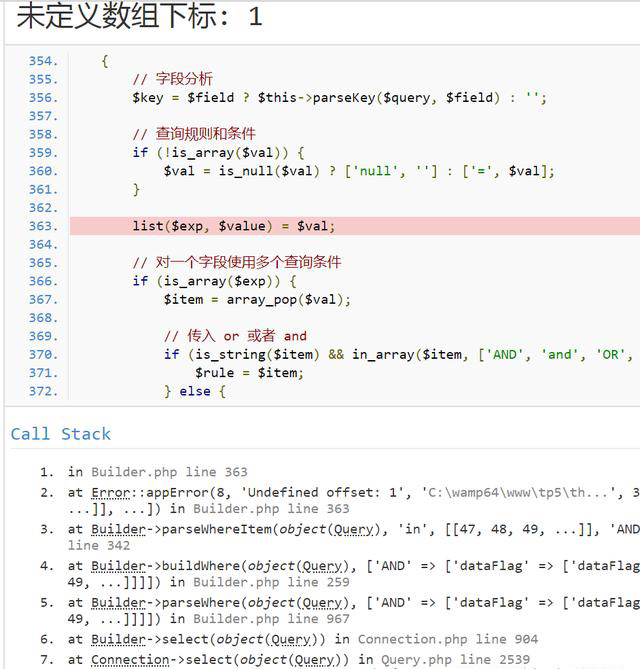Click the '$val = is_null($val)' code line
640x669 pixels.
coord(359,171)
